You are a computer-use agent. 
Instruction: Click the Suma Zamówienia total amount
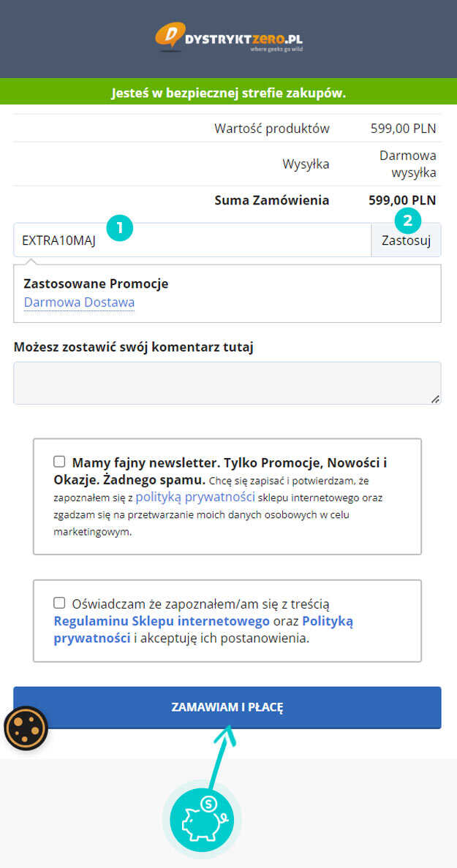click(x=403, y=200)
